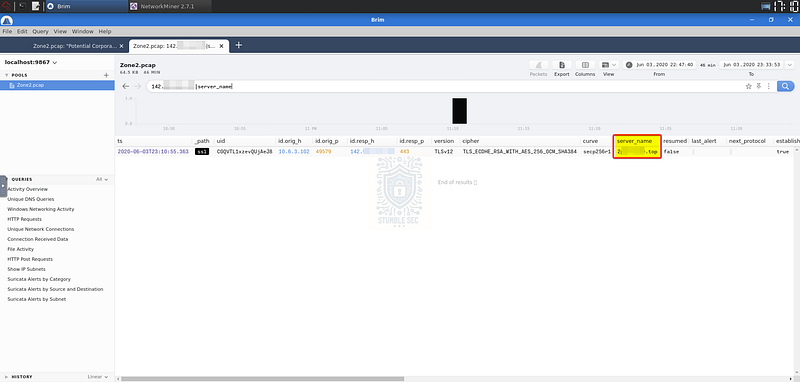The width and height of the screenshot is (800, 382).
Task: Run the HTTP Requests query
Action: (24, 219)
